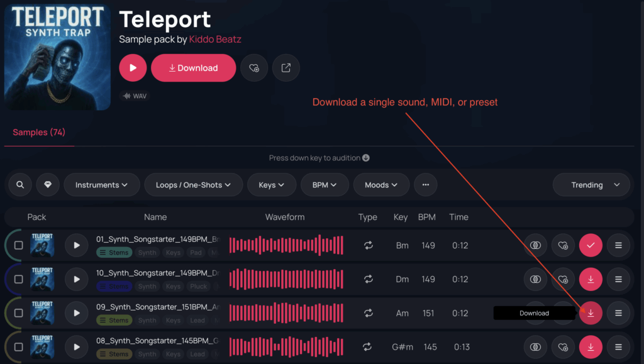644x364 pixels.
Task: Open hamburger menu for 01_Synth_Songstarter row
Action: pos(618,245)
